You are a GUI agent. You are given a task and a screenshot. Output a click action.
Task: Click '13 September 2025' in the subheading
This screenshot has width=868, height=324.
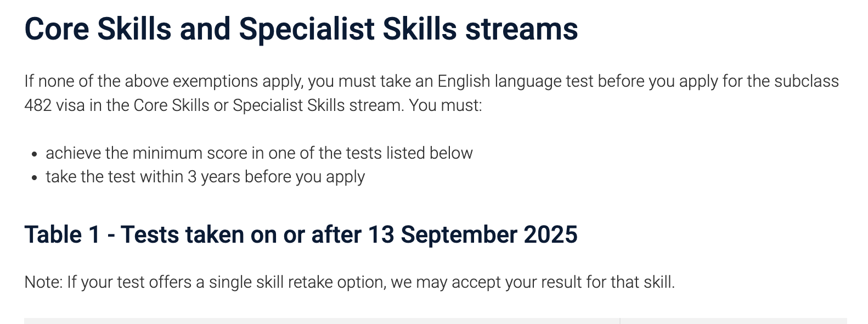(x=472, y=234)
